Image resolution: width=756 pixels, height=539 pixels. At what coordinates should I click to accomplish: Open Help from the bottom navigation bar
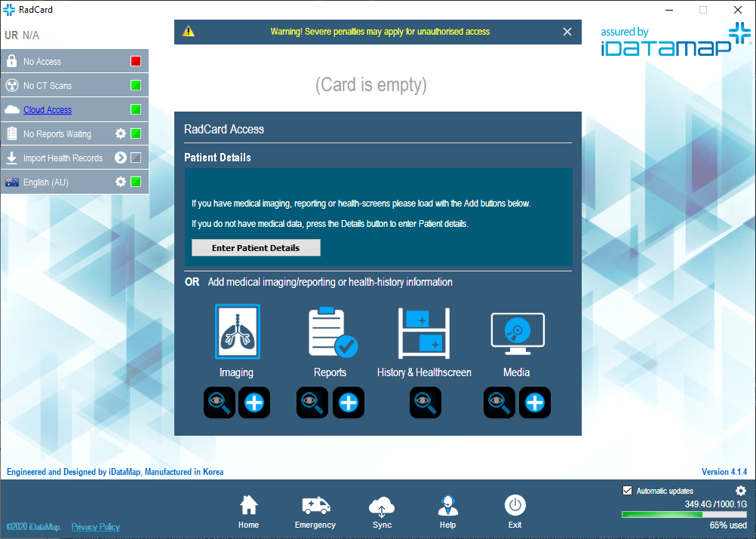click(x=448, y=513)
